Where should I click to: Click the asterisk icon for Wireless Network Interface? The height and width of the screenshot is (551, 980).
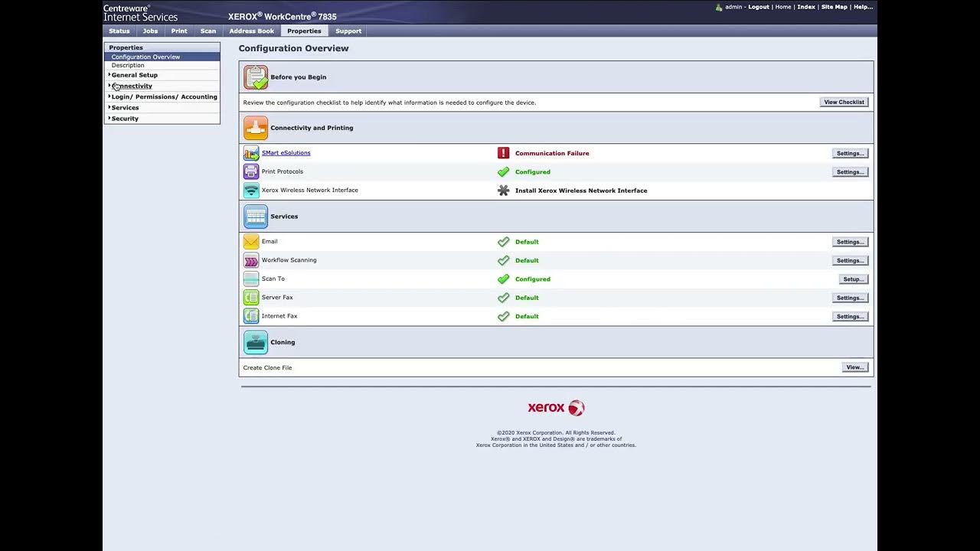[503, 191]
